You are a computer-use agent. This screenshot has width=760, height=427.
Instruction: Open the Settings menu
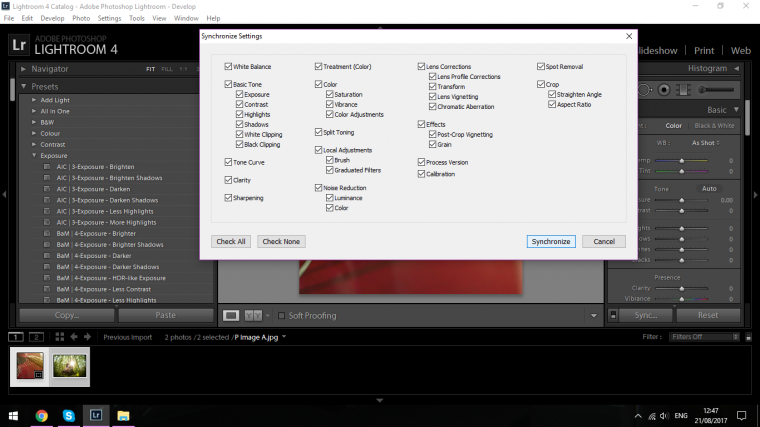pos(110,18)
